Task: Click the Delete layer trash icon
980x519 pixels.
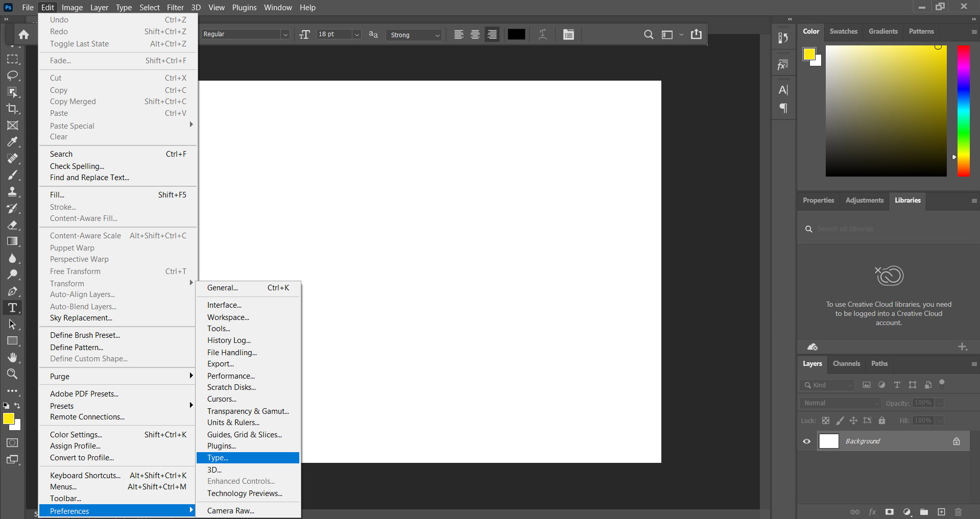Action: click(958, 512)
